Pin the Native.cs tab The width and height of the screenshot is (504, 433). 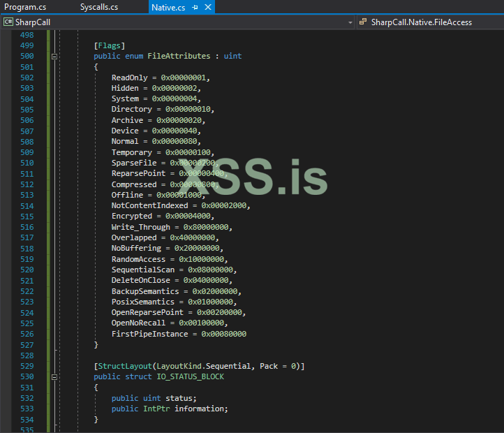(x=195, y=7)
